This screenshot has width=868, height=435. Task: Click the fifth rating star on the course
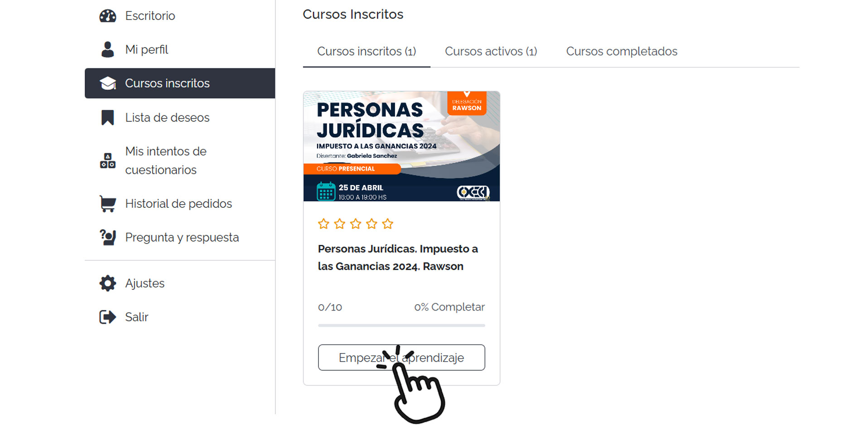pyautogui.click(x=388, y=224)
